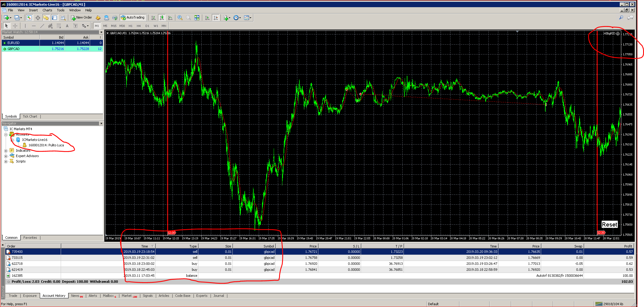Close the Navigator panel
644x307 pixels.
pyautogui.click(x=101, y=123)
